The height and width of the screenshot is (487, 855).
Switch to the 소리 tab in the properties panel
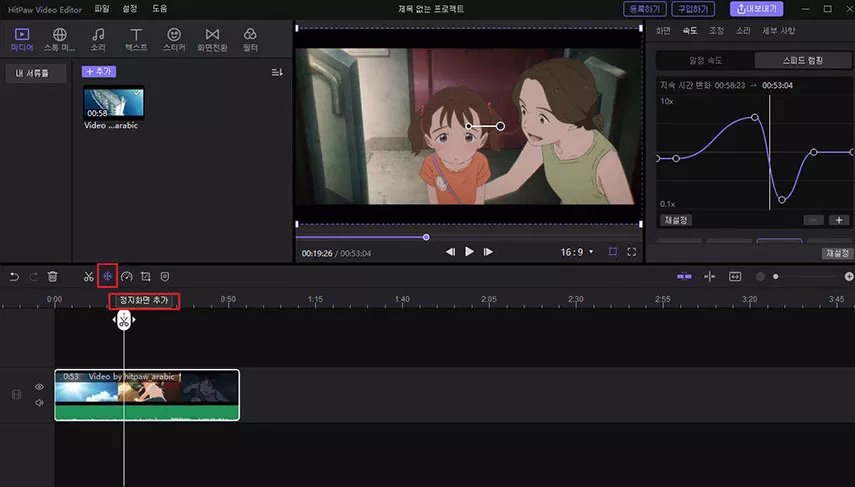(x=743, y=31)
